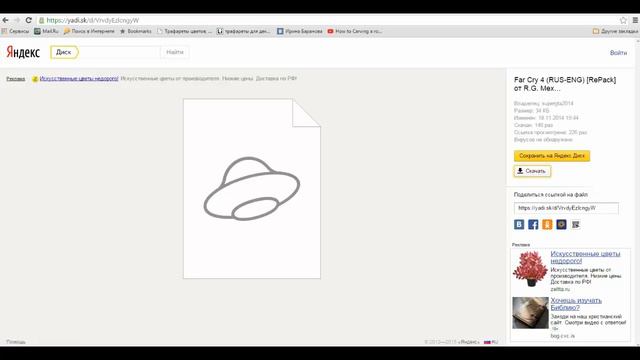Click the Найти search button
Screen dimensions: 640x360
(175, 52)
